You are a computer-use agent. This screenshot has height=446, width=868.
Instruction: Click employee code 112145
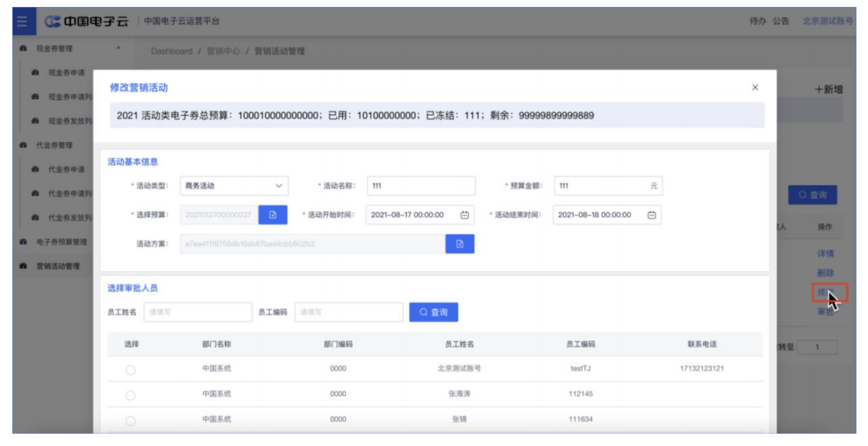tap(580, 394)
